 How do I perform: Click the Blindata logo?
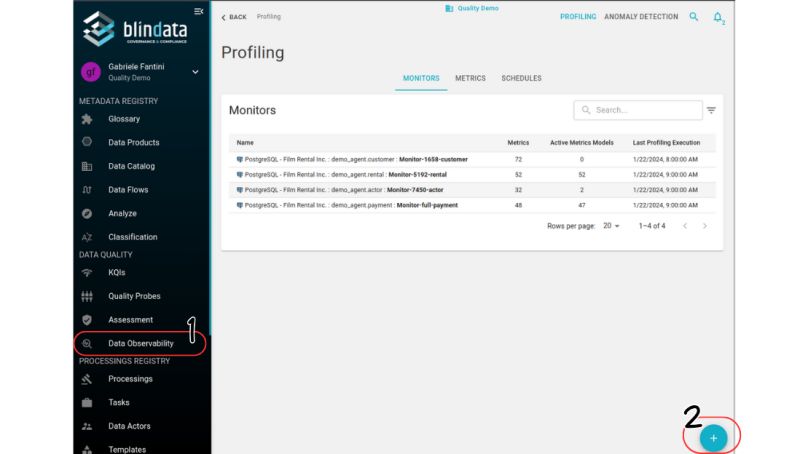tap(135, 29)
